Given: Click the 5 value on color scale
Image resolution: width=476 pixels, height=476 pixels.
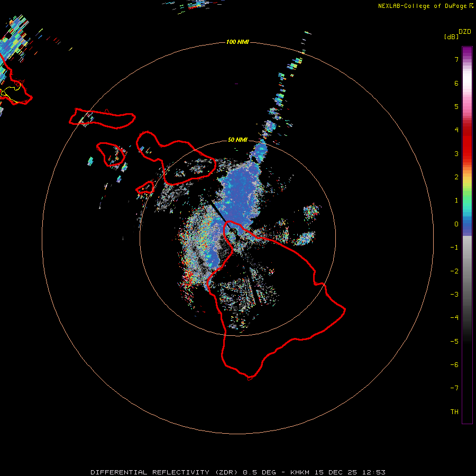Looking at the screenshot, I should [456, 106].
